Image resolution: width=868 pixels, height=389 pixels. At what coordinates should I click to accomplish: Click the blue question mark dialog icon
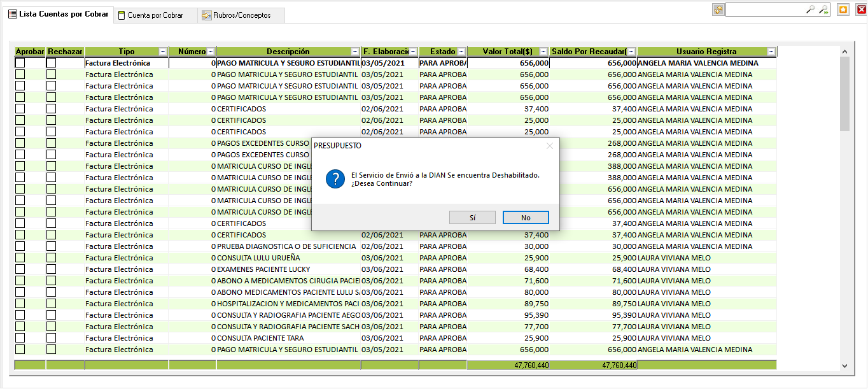tap(335, 179)
